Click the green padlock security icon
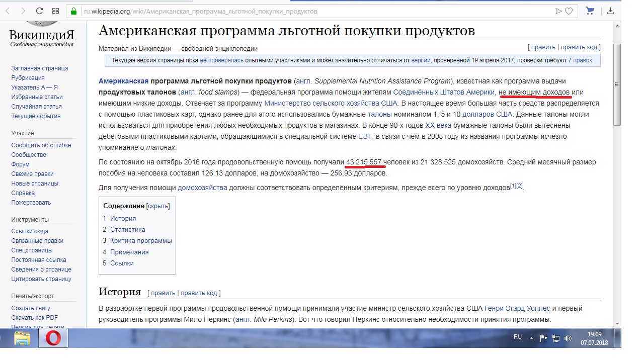 click(x=73, y=11)
